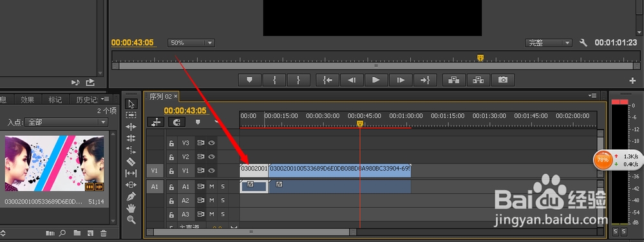Open the 入点 全部 dropdown

pos(66,122)
